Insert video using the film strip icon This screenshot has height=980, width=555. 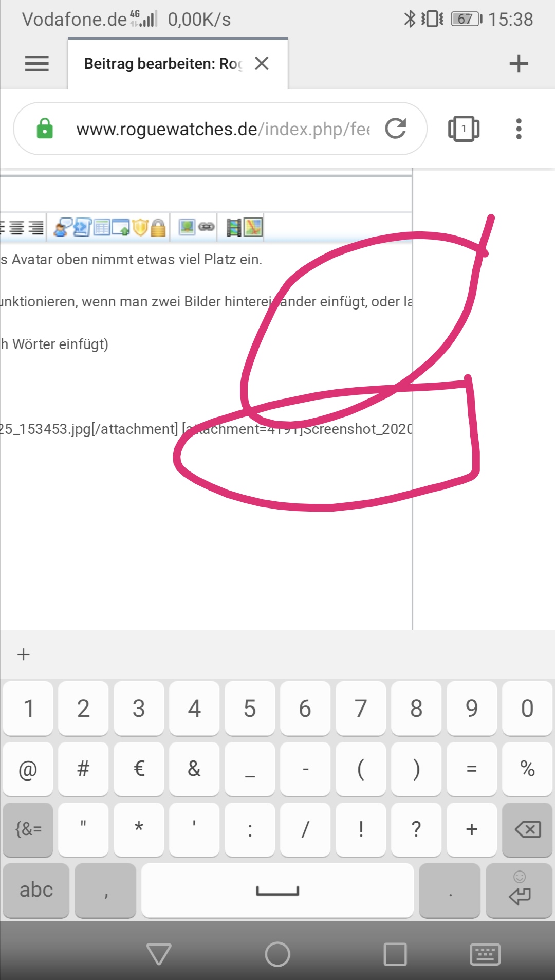pos(234,227)
